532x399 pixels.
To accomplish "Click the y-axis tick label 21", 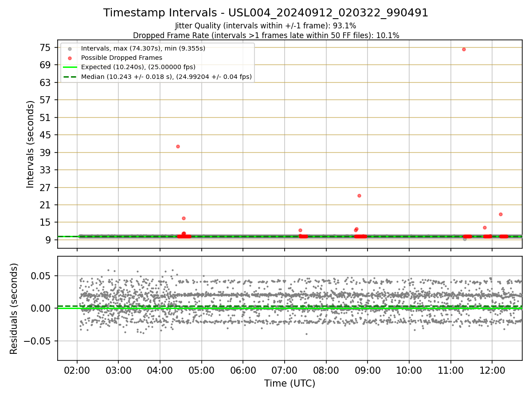I will (x=46, y=205).
